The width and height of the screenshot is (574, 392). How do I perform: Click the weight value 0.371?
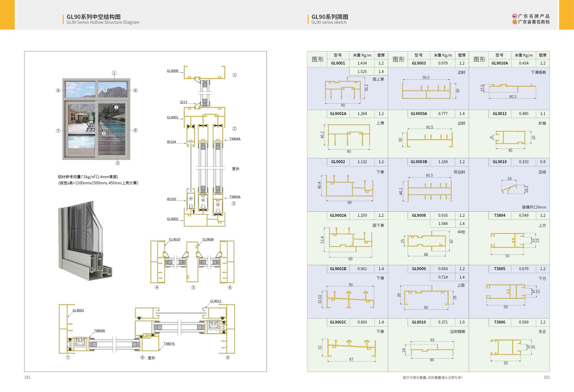[x=443, y=322]
